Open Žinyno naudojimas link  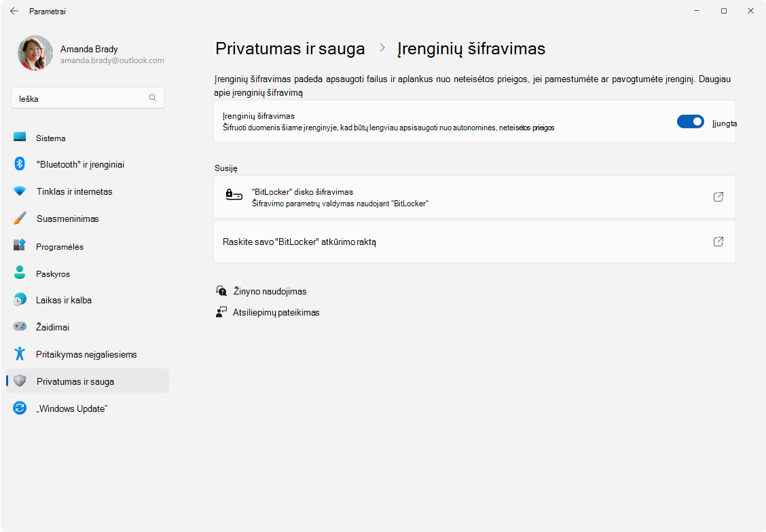coord(270,291)
